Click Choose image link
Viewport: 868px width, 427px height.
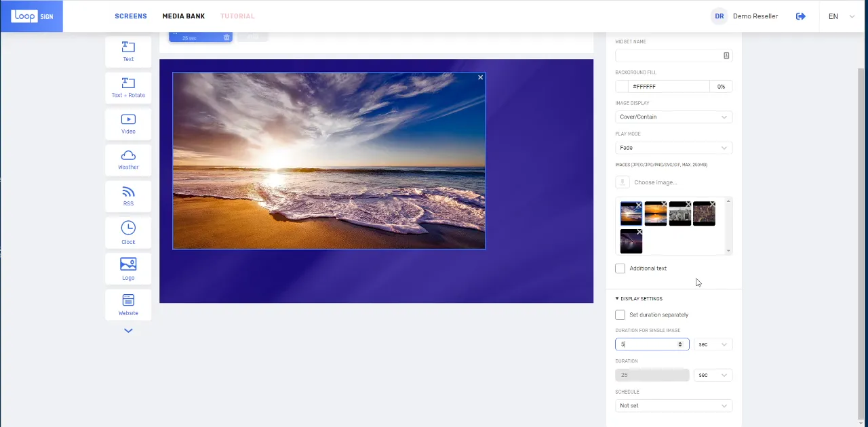656,182
